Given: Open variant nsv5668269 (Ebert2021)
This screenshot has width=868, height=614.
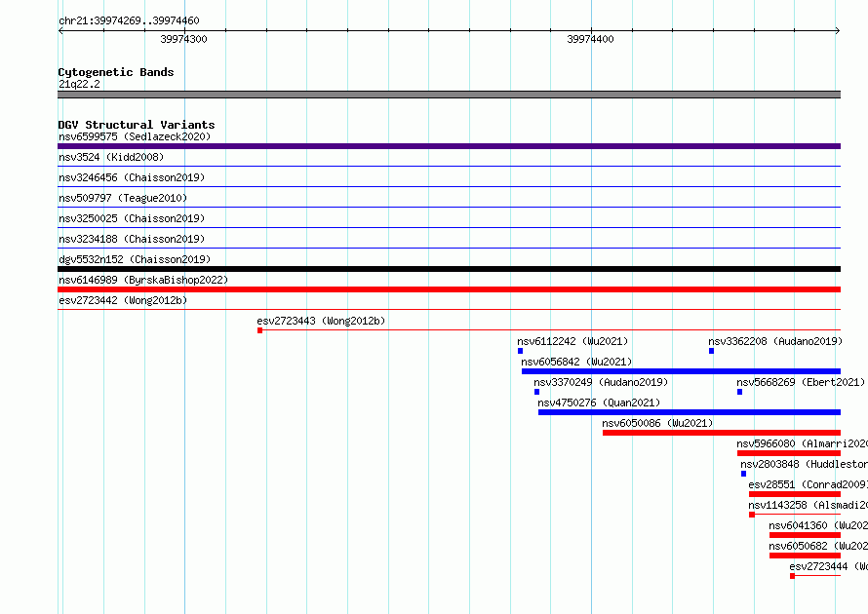Looking at the screenshot, I should (801, 382).
